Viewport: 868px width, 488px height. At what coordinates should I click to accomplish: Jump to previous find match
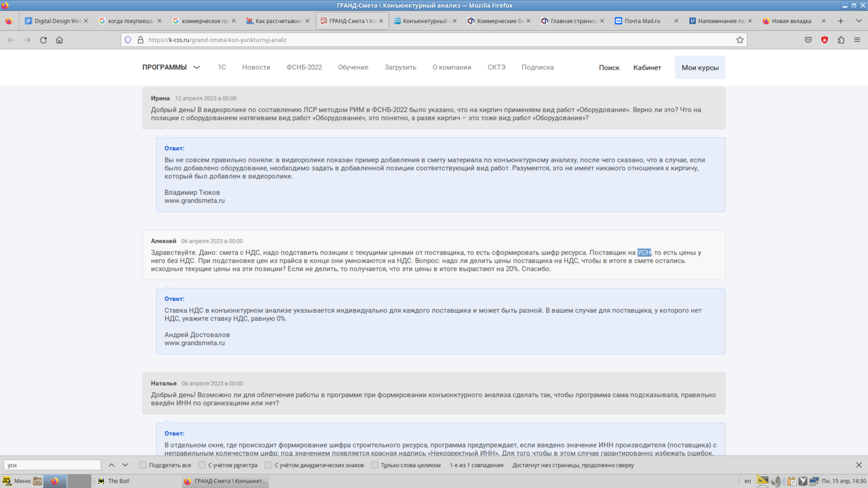[x=112, y=465]
